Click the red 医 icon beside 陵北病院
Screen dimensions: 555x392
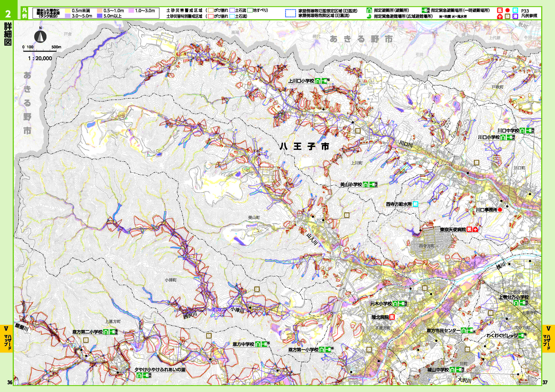392,317
